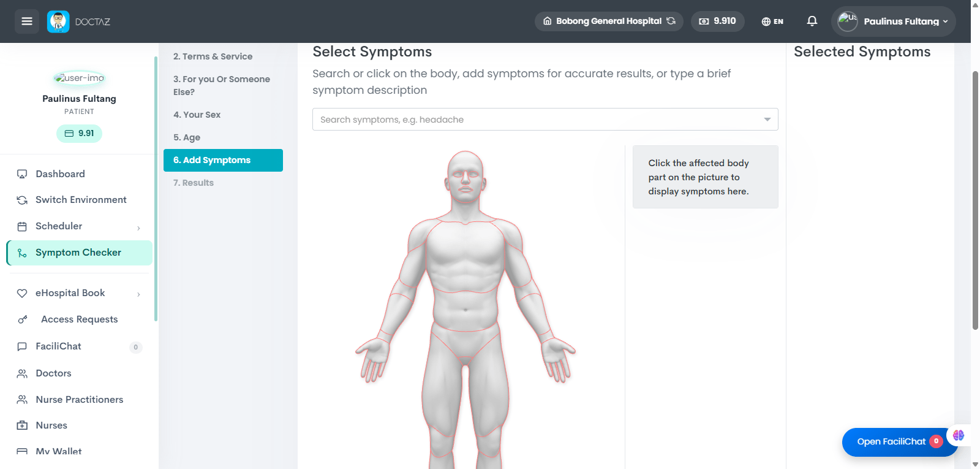Open the hamburger menu icon

27,21
